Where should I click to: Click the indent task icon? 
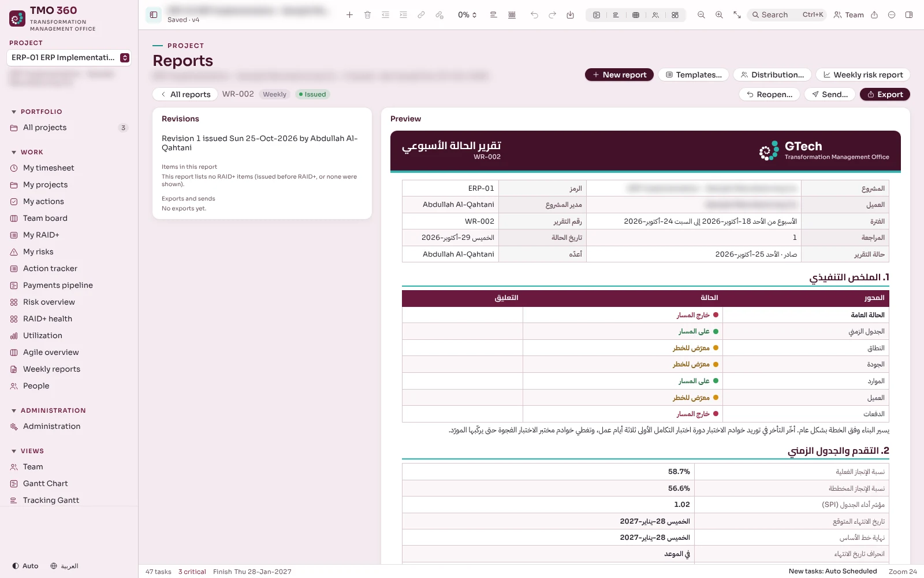click(403, 15)
